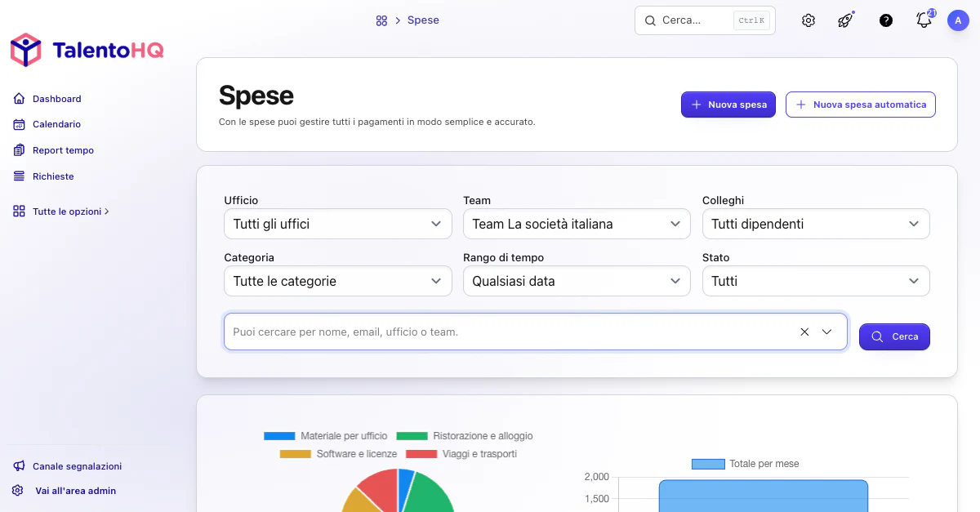Toggle Viaggi e trasporti legend swatch

(421, 454)
